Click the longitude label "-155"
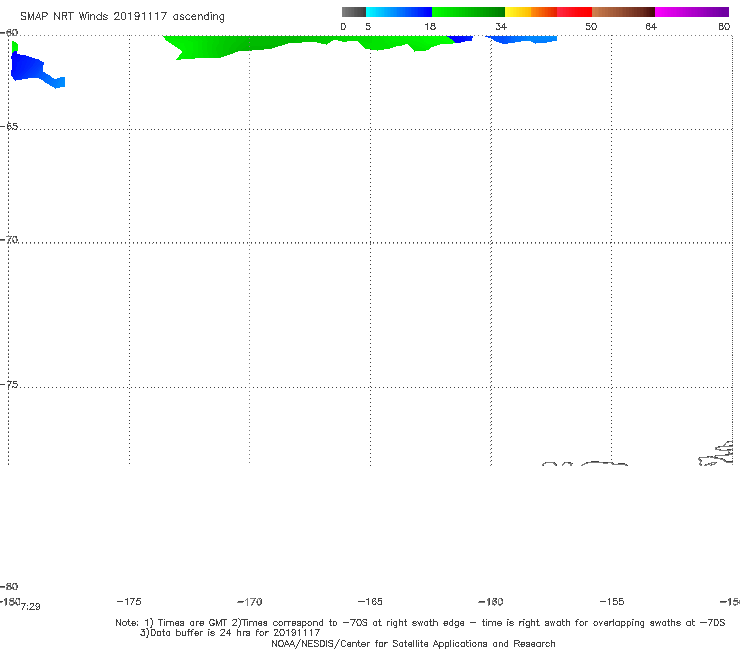The width and height of the screenshot is (740, 650). 612,601
